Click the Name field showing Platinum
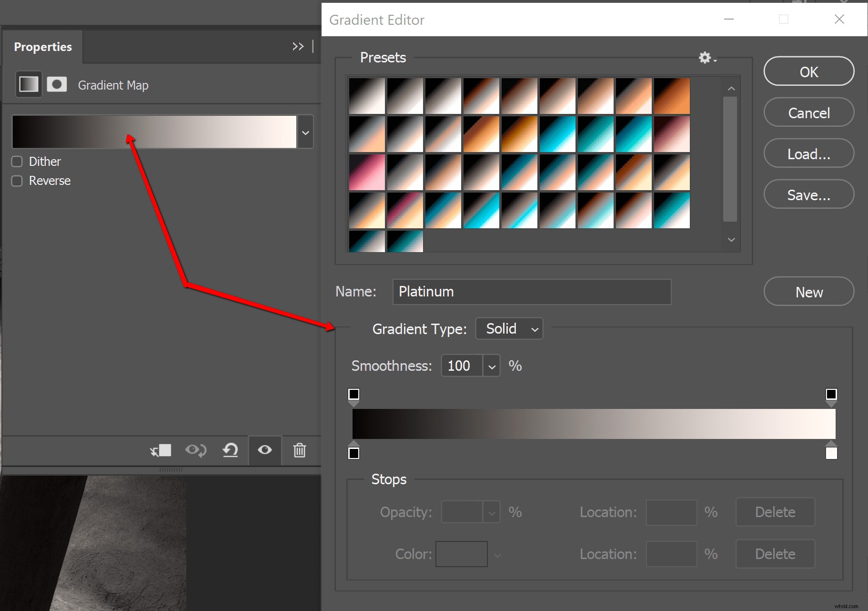The height and width of the screenshot is (611, 868). click(531, 291)
